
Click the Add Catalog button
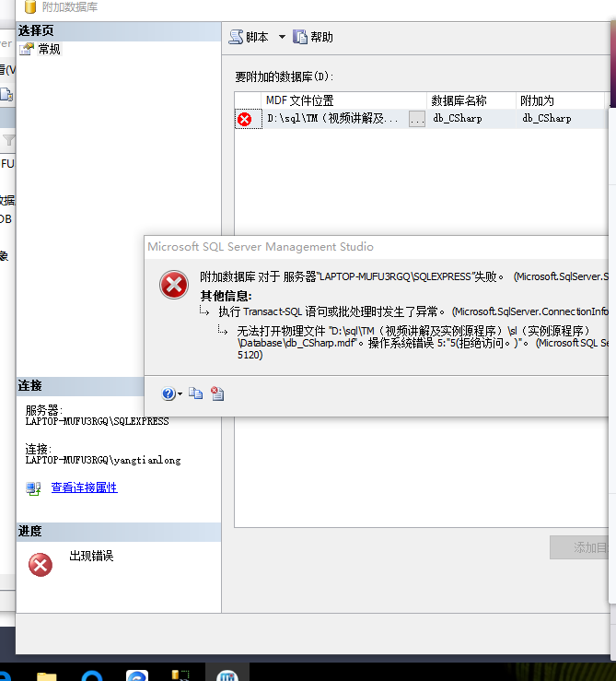(x=579, y=547)
